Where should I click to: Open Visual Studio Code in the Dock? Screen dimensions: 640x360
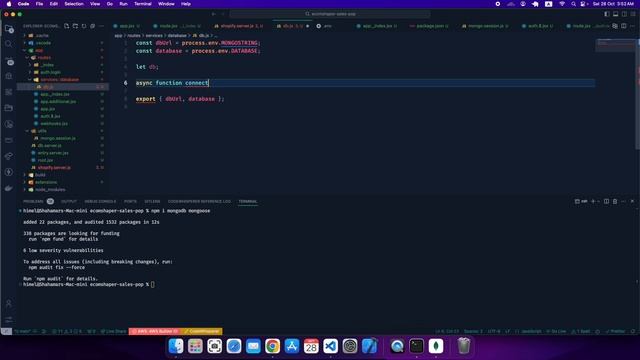[331, 346]
